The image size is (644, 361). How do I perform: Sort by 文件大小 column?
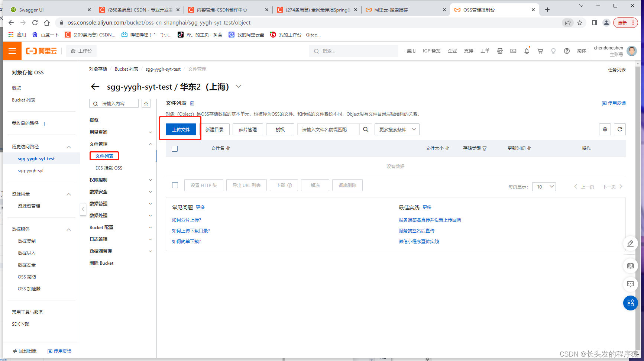(447, 148)
